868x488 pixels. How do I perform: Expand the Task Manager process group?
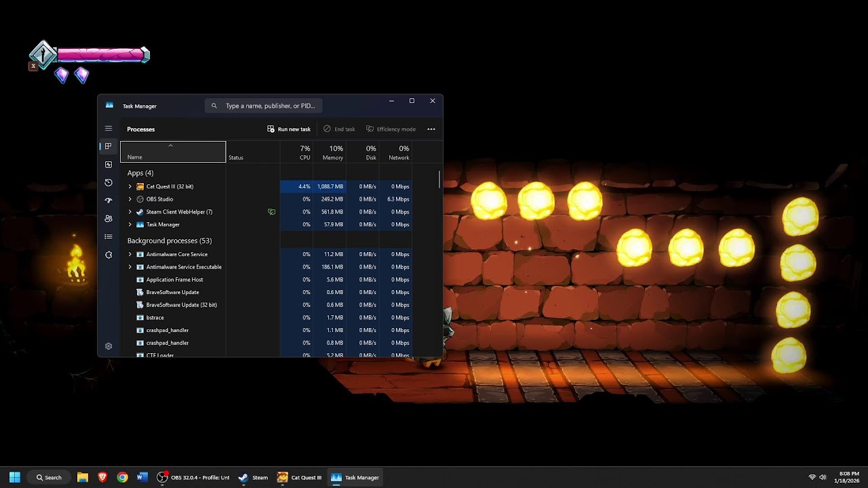130,224
